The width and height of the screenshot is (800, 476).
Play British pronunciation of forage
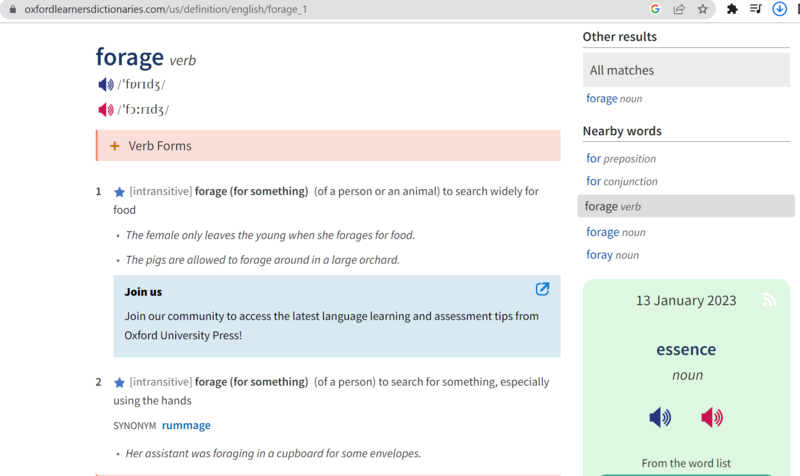point(106,84)
